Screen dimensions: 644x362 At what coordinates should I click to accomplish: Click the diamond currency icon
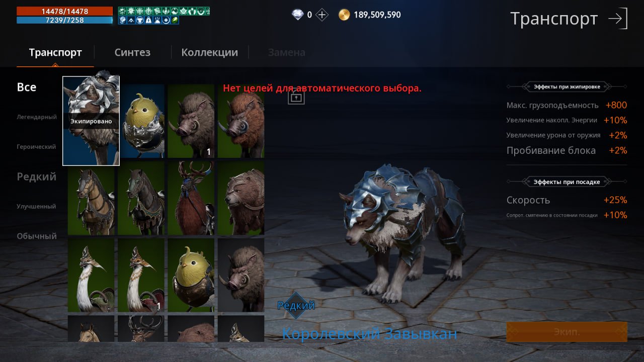point(298,15)
